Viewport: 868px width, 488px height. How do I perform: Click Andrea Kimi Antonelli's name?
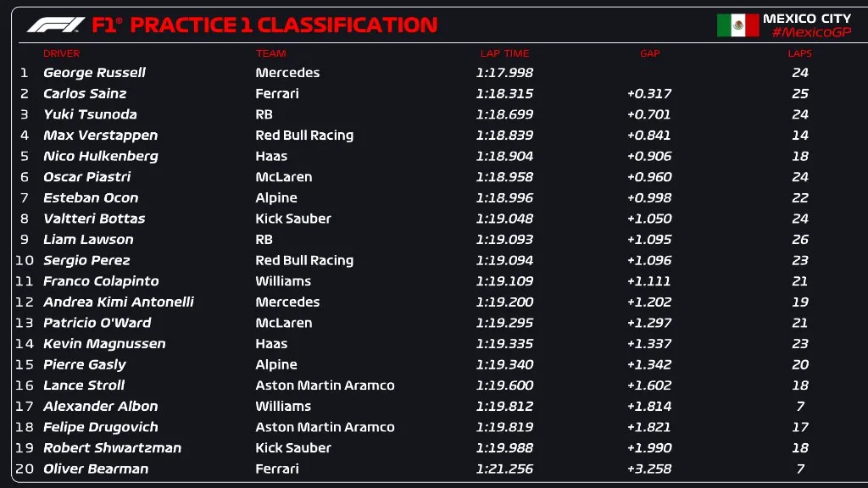pos(119,302)
